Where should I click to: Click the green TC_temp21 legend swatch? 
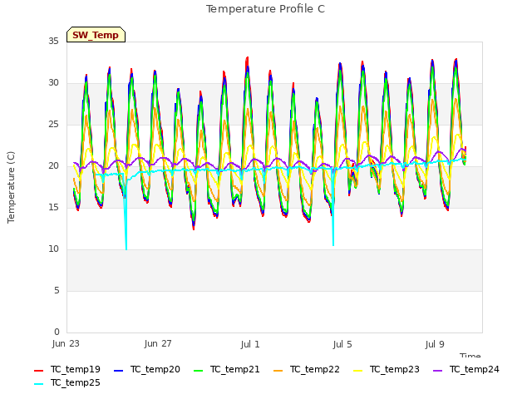click(x=198, y=371)
